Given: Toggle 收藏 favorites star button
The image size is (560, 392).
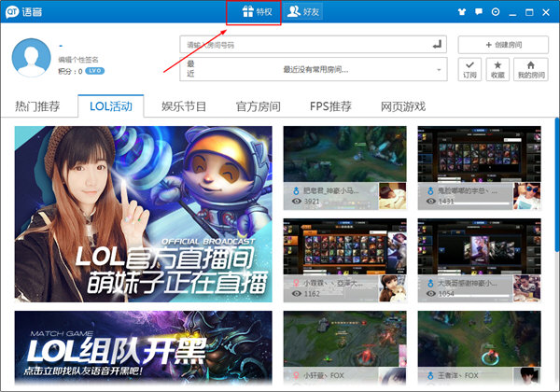Looking at the screenshot, I should (x=497, y=68).
